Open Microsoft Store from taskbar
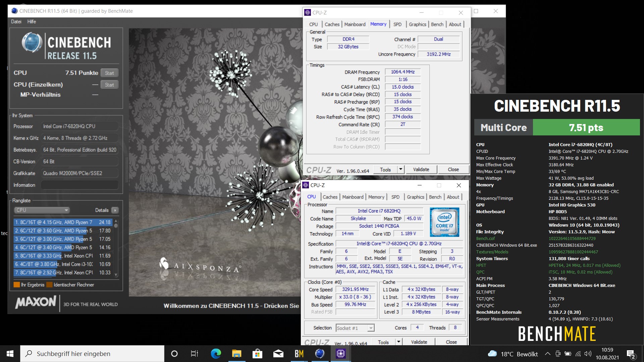This screenshot has height=362, width=644. tap(257, 354)
